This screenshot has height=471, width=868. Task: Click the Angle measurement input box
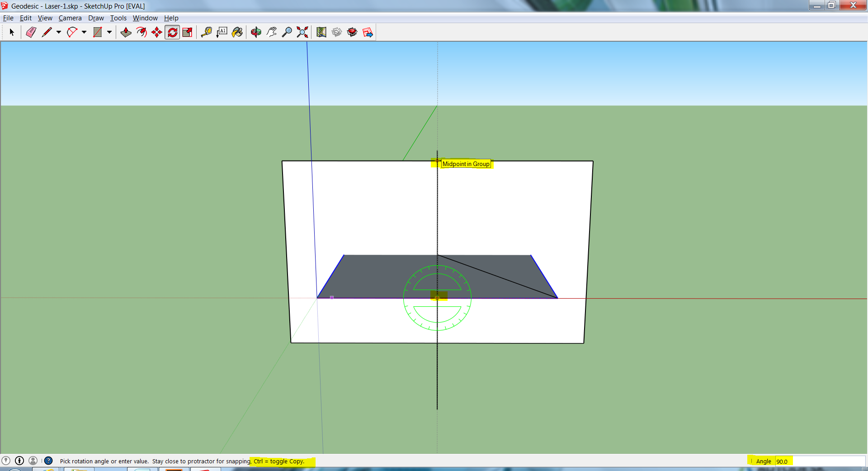click(820, 461)
